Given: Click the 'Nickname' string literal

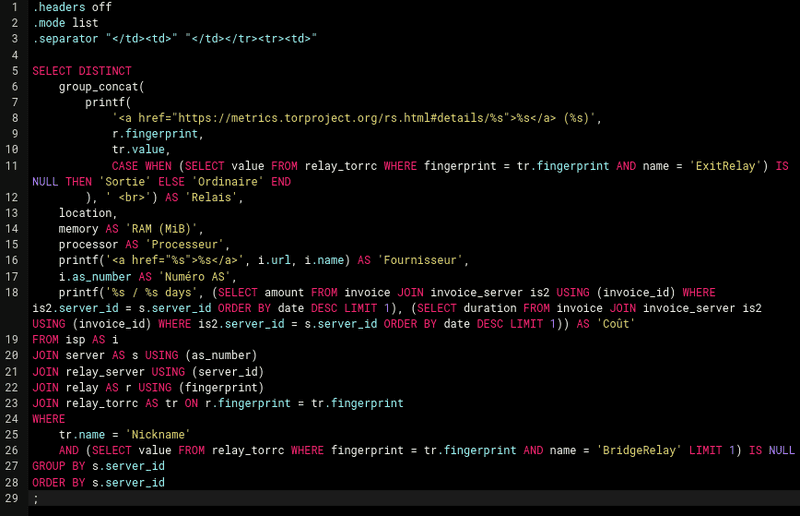Looking at the screenshot, I should click(158, 435).
